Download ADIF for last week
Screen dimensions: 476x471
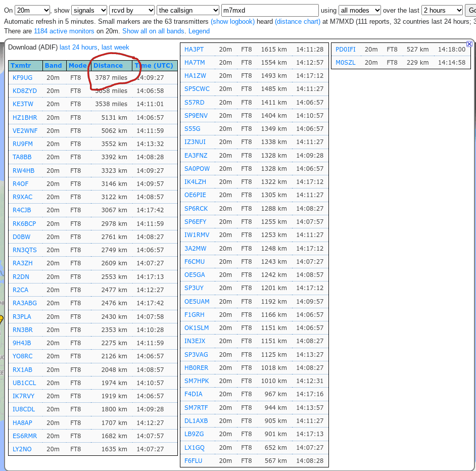click(x=115, y=48)
